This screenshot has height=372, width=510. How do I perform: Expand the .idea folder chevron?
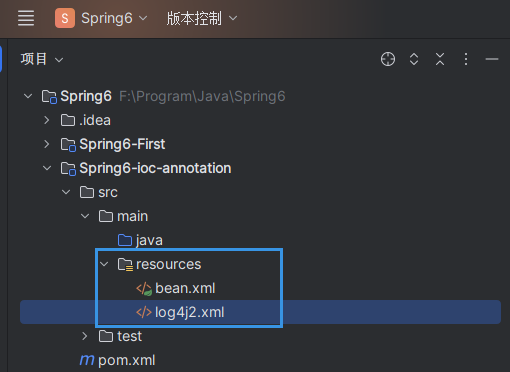(47, 120)
